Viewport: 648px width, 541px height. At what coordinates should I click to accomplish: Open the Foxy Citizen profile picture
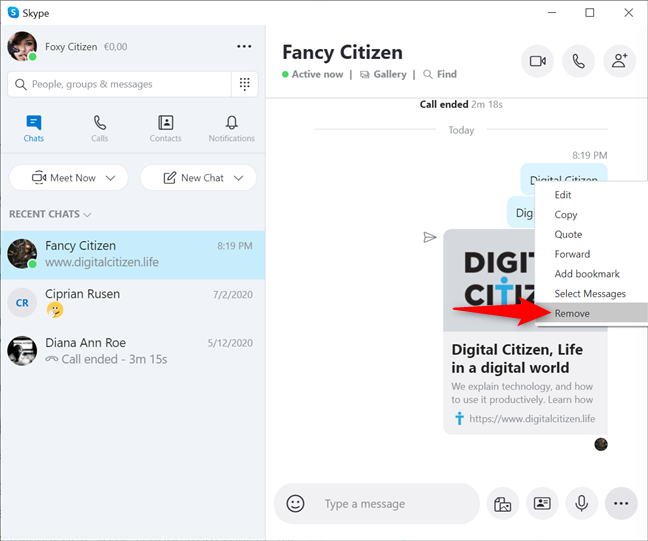[x=22, y=46]
